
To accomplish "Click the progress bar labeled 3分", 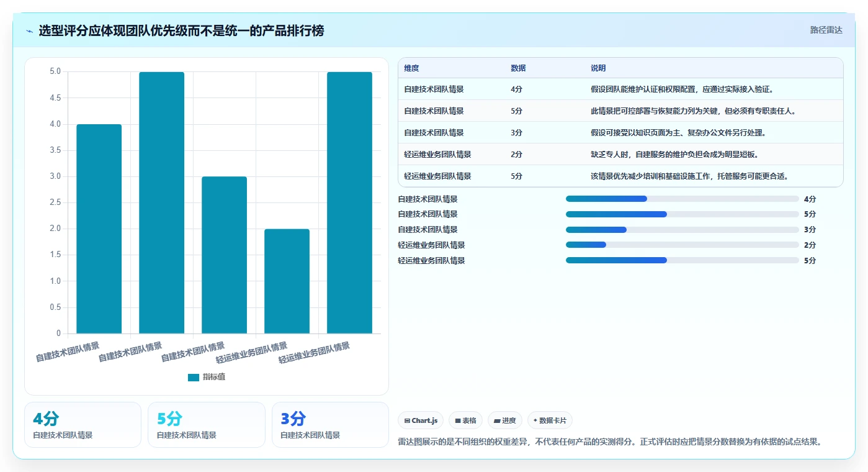I will pos(682,230).
